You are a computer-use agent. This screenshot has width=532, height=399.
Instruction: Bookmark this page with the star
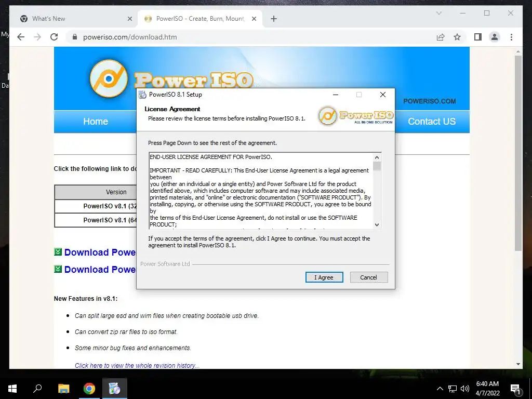pos(457,37)
